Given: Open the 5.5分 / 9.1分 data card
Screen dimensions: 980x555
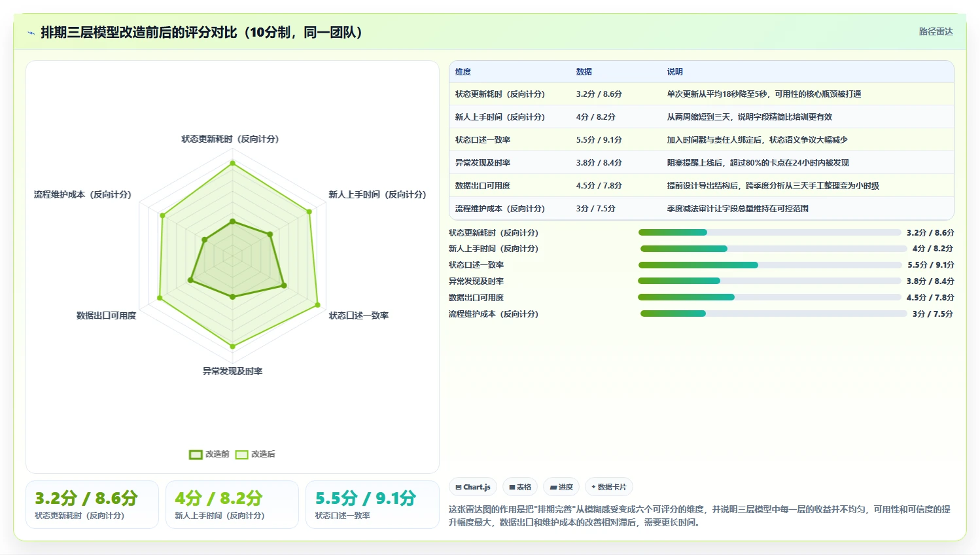Looking at the screenshot, I should [372, 505].
